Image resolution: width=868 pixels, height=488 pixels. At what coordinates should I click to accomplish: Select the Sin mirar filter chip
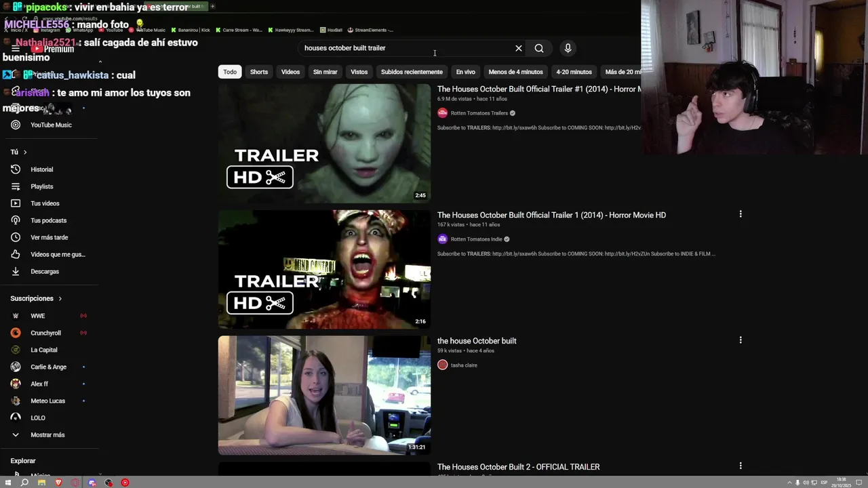(x=325, y=72)
